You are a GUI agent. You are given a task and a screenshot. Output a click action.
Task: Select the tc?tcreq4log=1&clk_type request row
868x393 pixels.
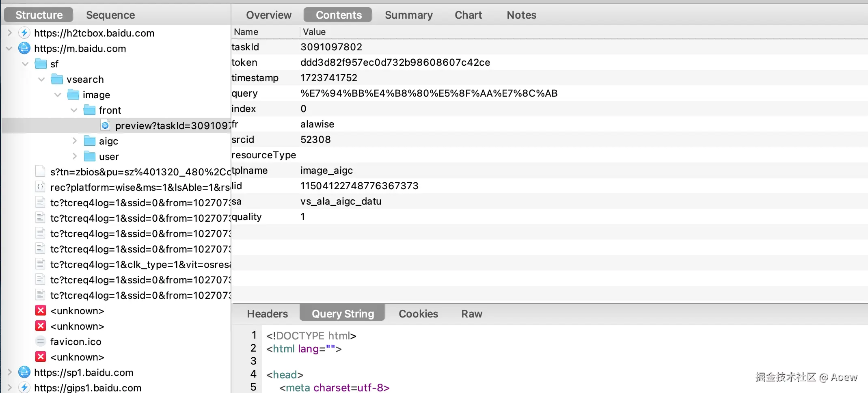[x=140, y=264]
